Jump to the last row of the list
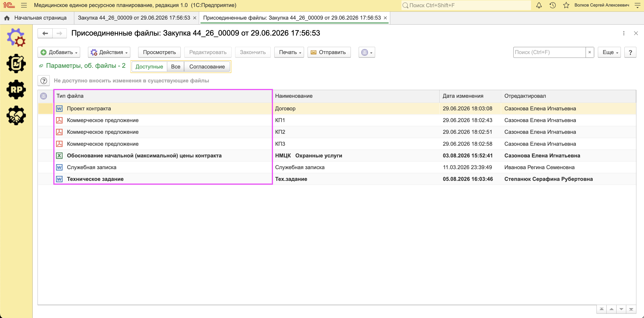The image size is (644, 318). (x=631, y=309)
